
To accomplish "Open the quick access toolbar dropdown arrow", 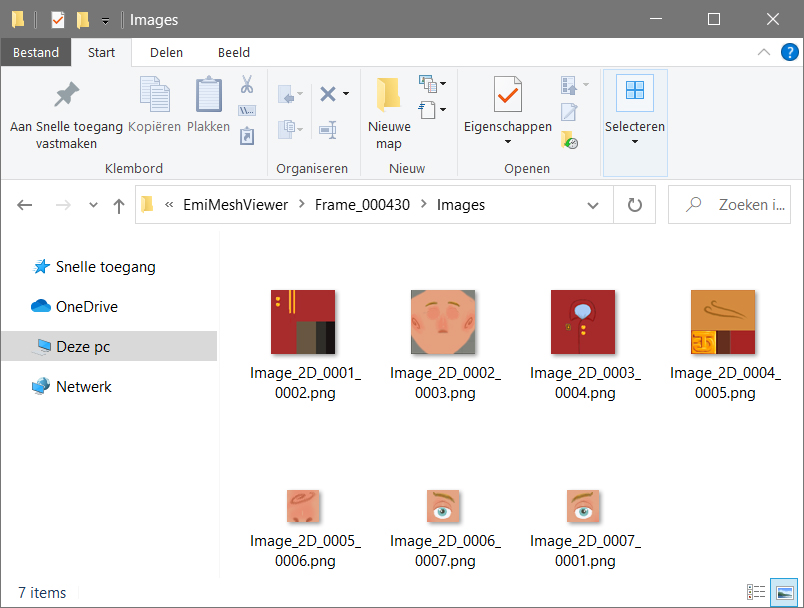I will [x=105, y=21].
